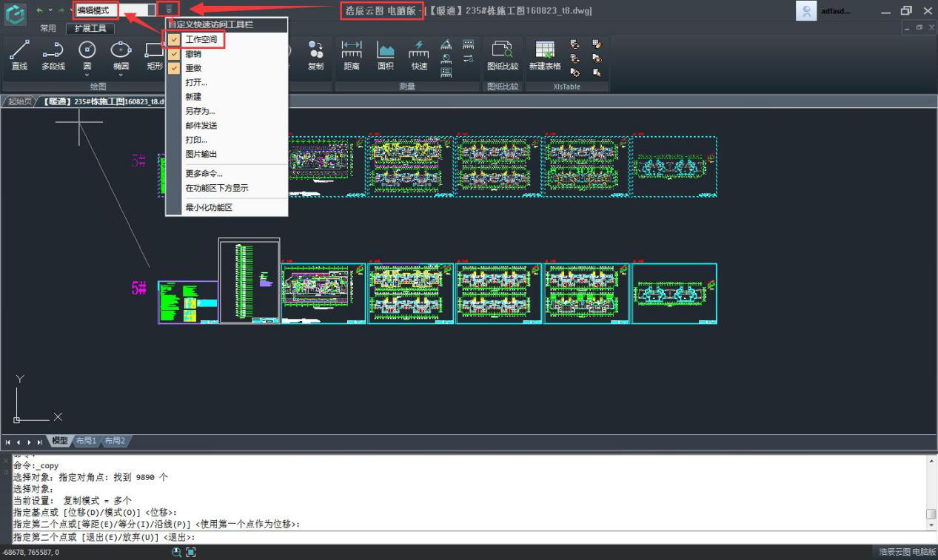Click the dotted ruler icon in 测量
Image resolution: width=938 pixels, height=560 pixels.
(468, 44)
